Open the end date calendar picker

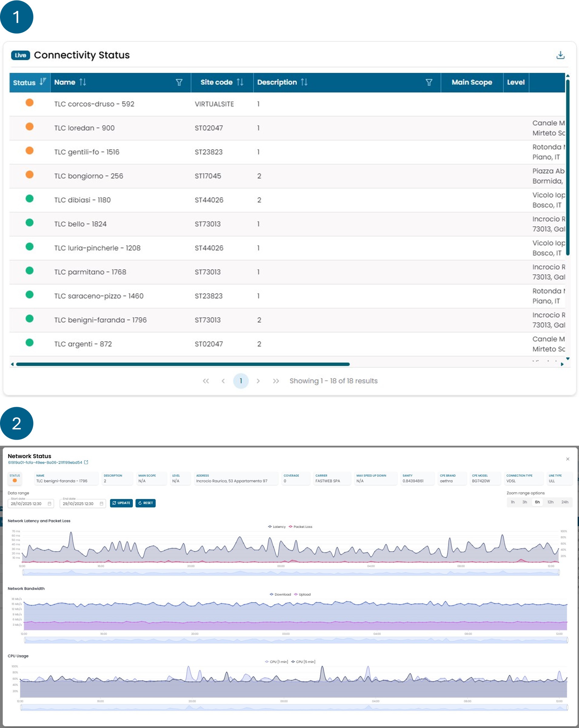[101, 504]
